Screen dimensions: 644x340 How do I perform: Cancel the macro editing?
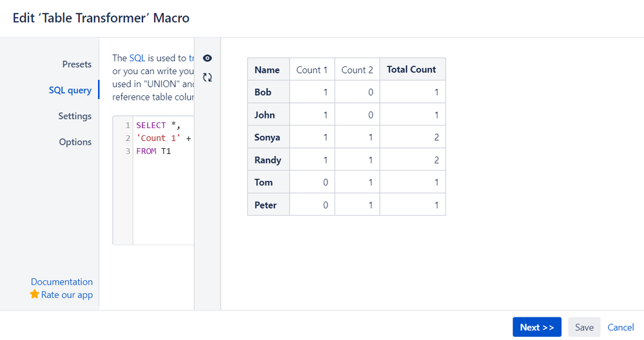(x=621, y=327)
